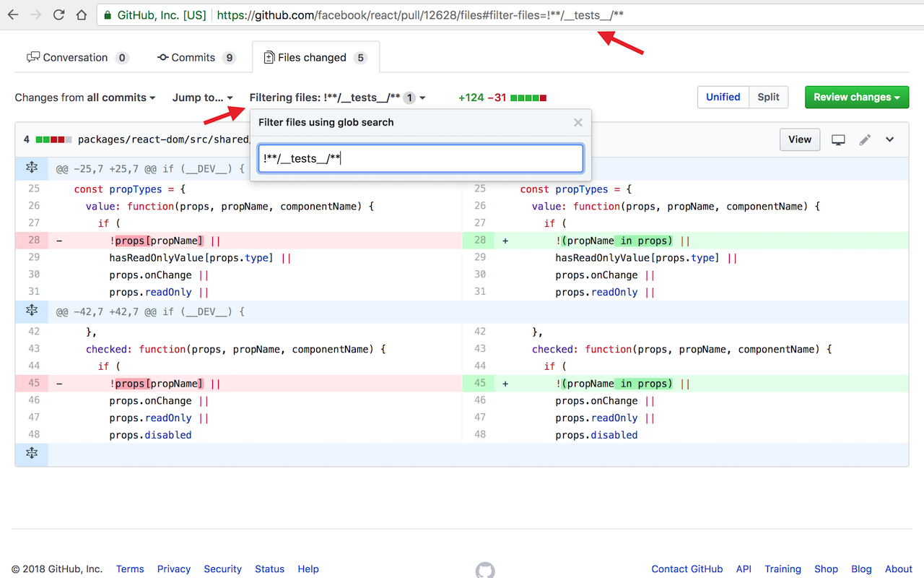
Task: Click Contact GitHub footer link
Action: (687, 569)
